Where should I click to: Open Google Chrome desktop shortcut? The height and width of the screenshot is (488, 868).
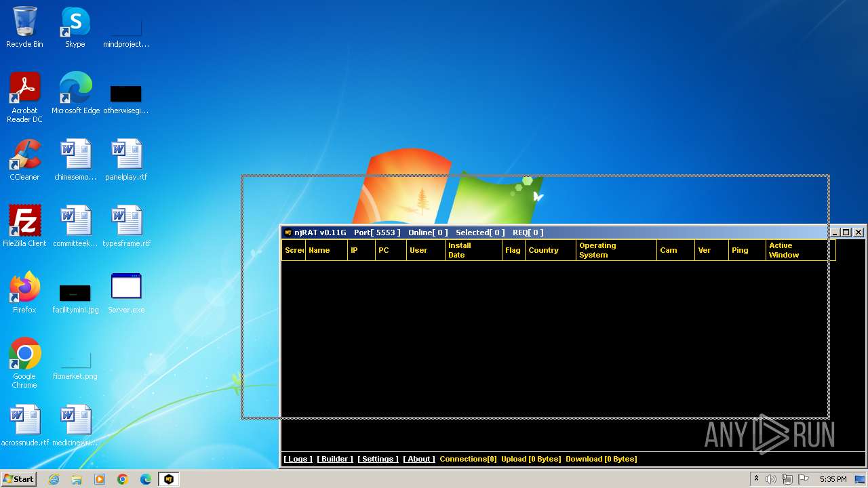[x=24, y=363]
